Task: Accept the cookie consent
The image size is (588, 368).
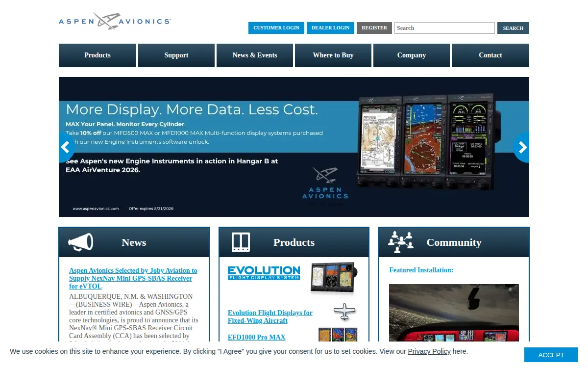Action: point(551,355)
